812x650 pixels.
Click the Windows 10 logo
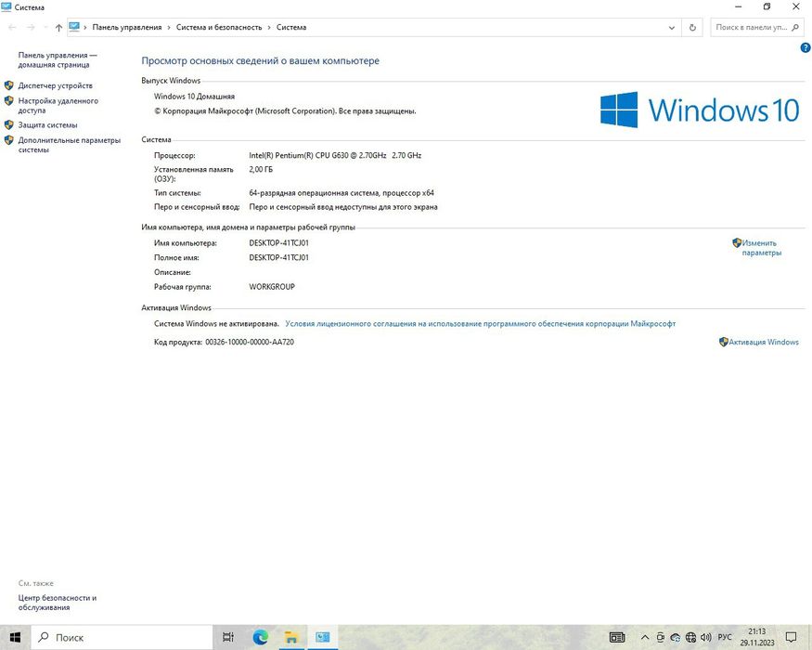700,110
